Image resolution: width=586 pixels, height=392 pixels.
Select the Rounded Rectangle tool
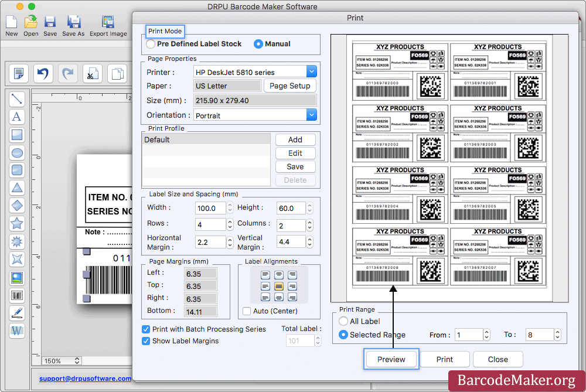pyautogui.click(x=17, y=170)
